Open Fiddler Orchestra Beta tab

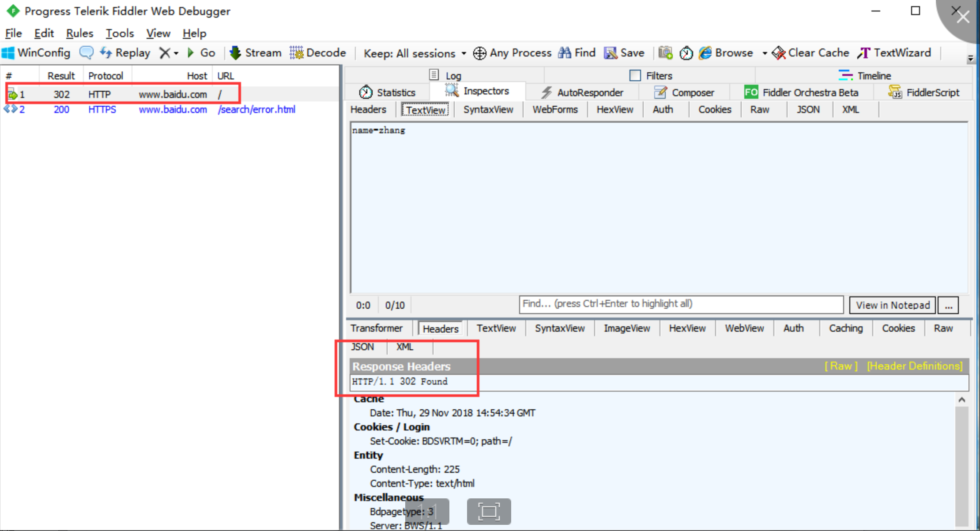coord(801,92)
